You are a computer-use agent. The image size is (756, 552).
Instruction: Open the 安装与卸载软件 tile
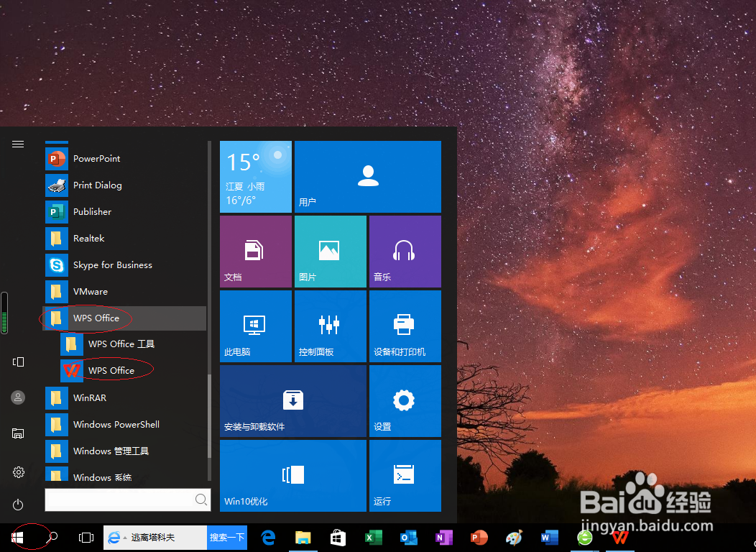293,400
